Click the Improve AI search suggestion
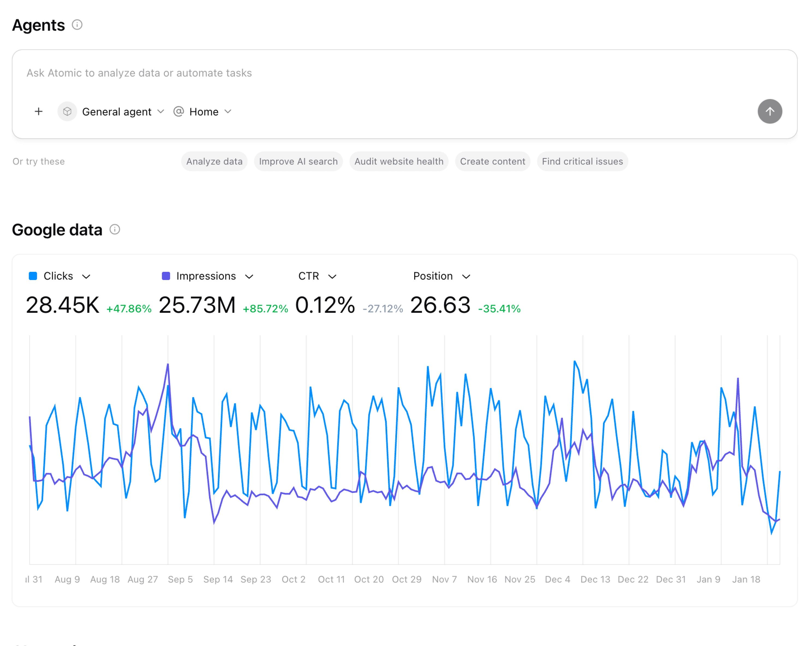The height and width of the screenshot is (646, 812). coord(298,161)
